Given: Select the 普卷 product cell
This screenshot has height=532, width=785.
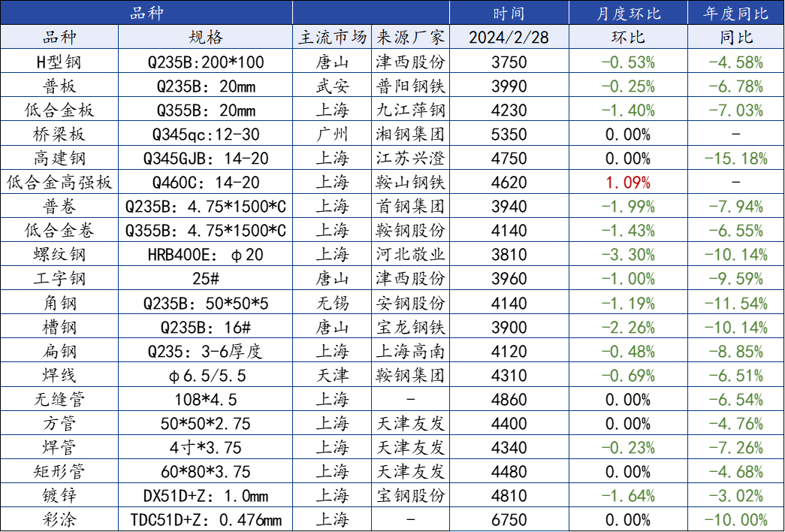Looking at the screenshot, I should [x=59, y=206].
